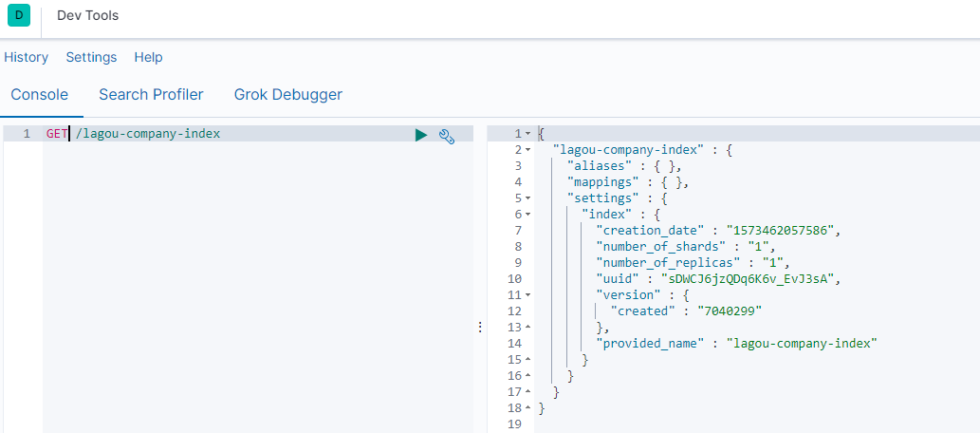The width and height of the screenshot is (980, 433).
Task: Collapse the "lagou-company-index" object fold arrow
Action: tap(527, 150)
